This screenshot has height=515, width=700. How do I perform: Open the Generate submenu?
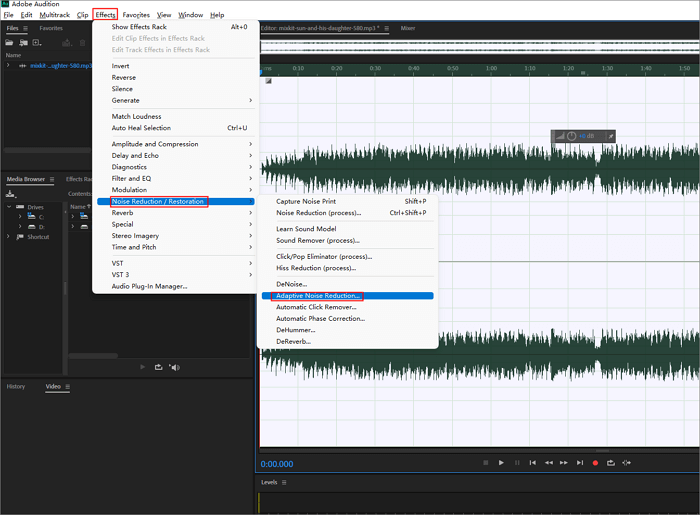click(x=176, y=100)
